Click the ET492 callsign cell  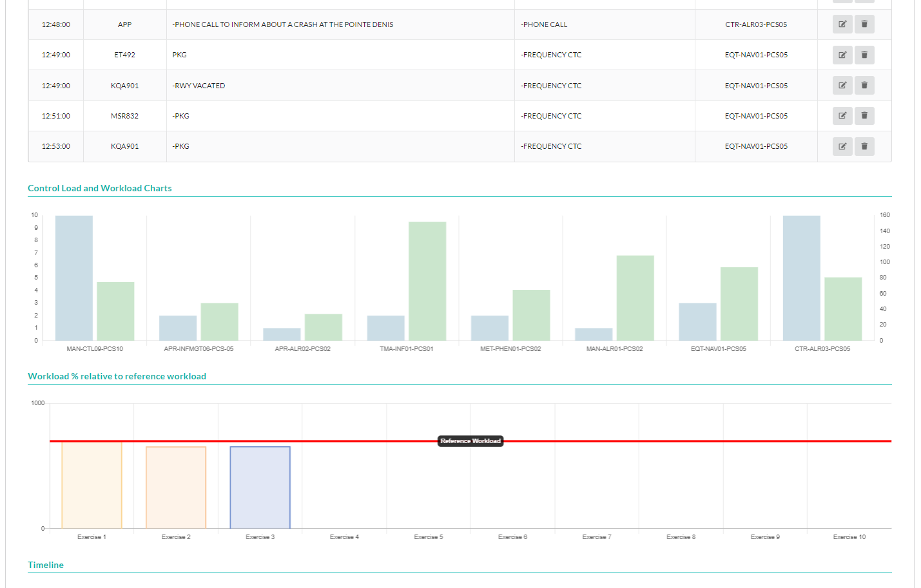point(125,55)
